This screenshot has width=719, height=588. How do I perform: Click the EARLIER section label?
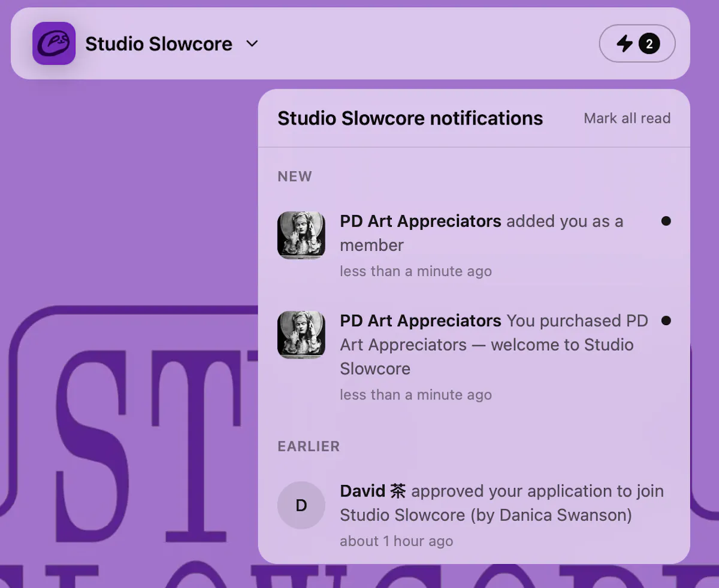(309, 446)
